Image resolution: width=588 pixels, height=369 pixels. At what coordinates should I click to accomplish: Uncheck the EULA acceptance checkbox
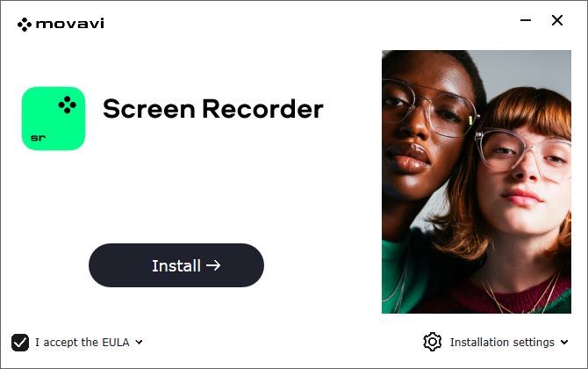point(20,343)
